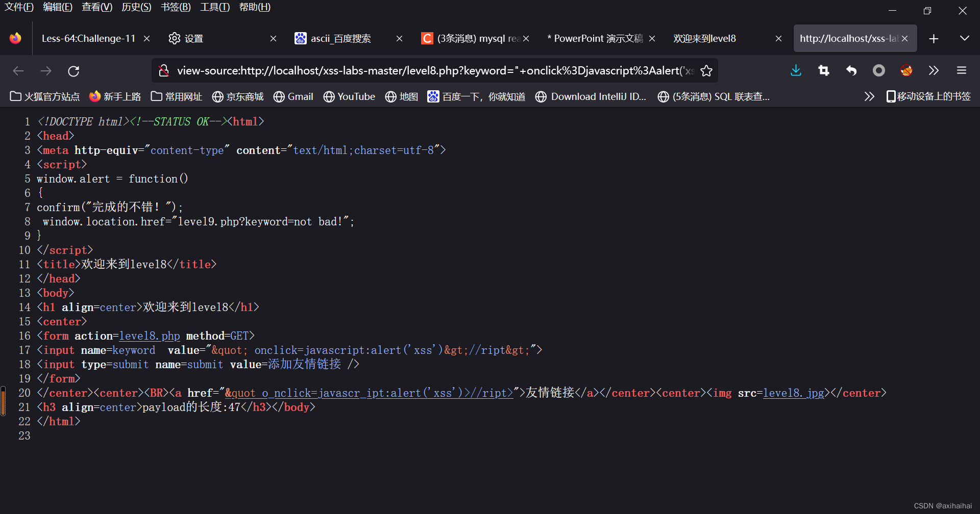The height and width of the screenshot is (514, 980).
Task: Open the CSDN tab's C icon
Action: click(x=427, y=38)
